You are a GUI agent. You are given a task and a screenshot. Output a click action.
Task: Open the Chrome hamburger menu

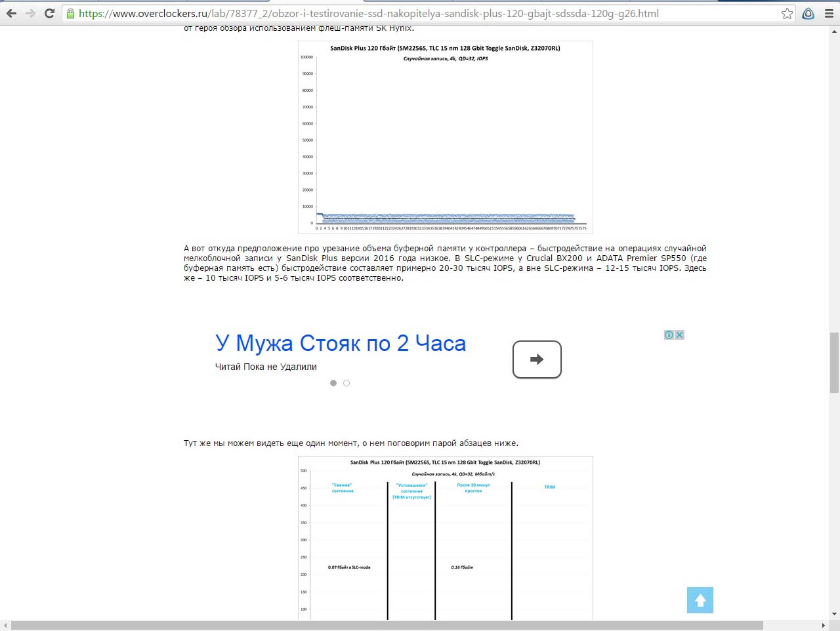[x=829, y=13]
